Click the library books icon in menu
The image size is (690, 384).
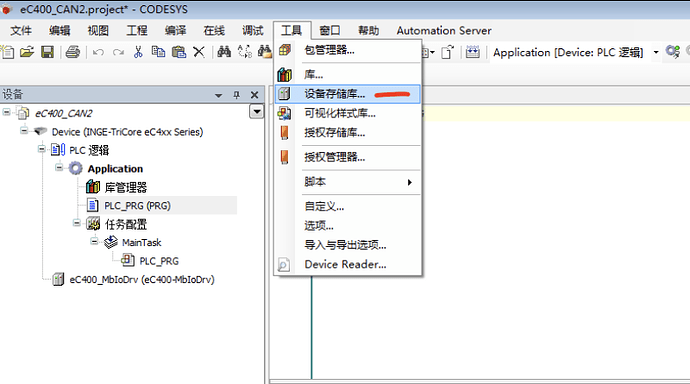tap(285, 74)
